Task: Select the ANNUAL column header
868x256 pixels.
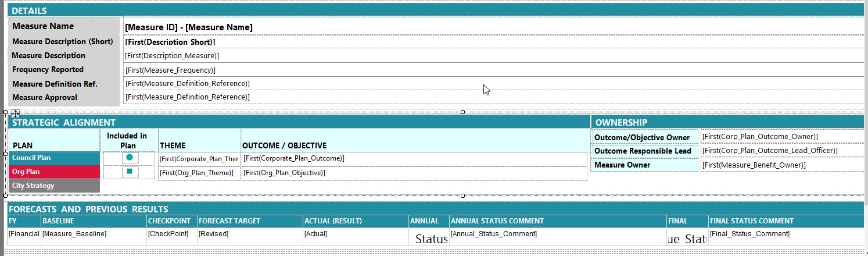Action: pos(429,221)
